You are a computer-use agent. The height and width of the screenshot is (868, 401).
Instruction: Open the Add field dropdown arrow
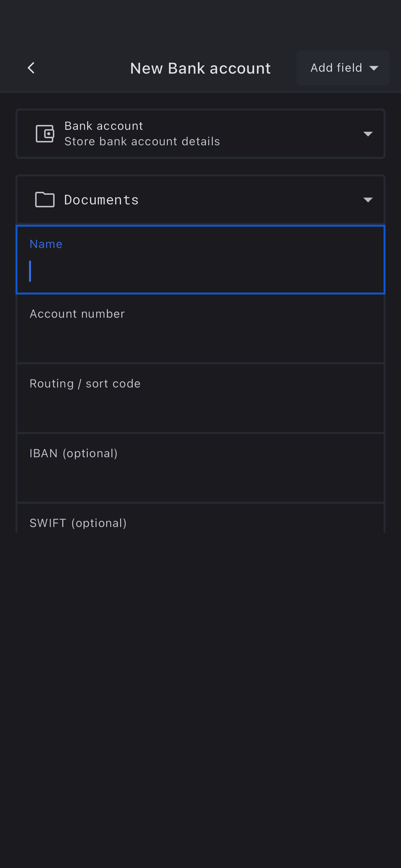(374, 68)
